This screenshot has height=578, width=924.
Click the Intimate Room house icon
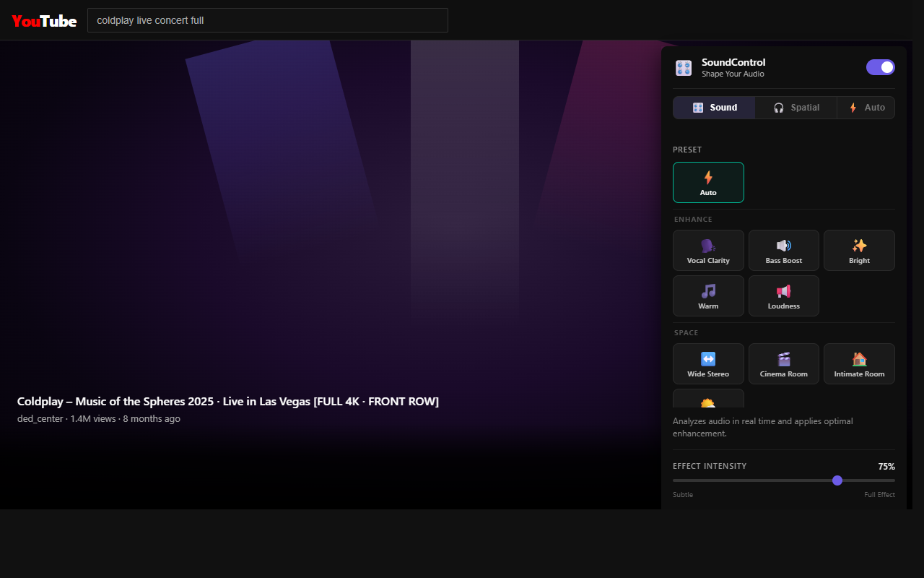click(x=859, y=359)
